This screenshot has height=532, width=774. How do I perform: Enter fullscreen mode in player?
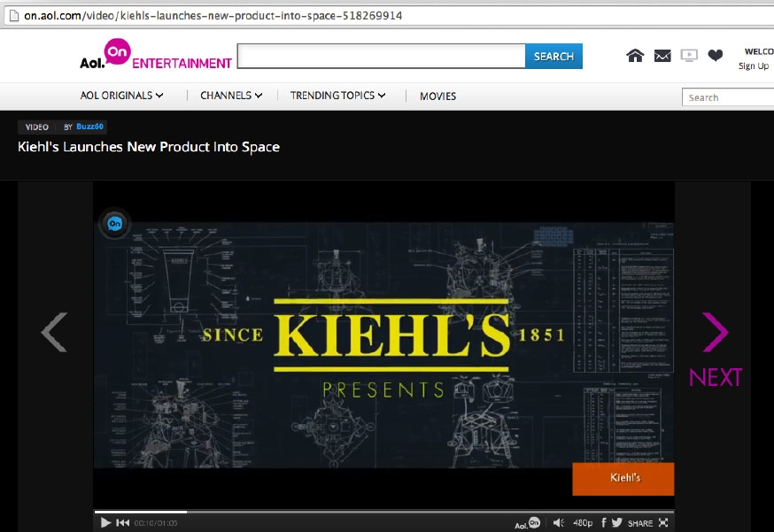(663, 522)
